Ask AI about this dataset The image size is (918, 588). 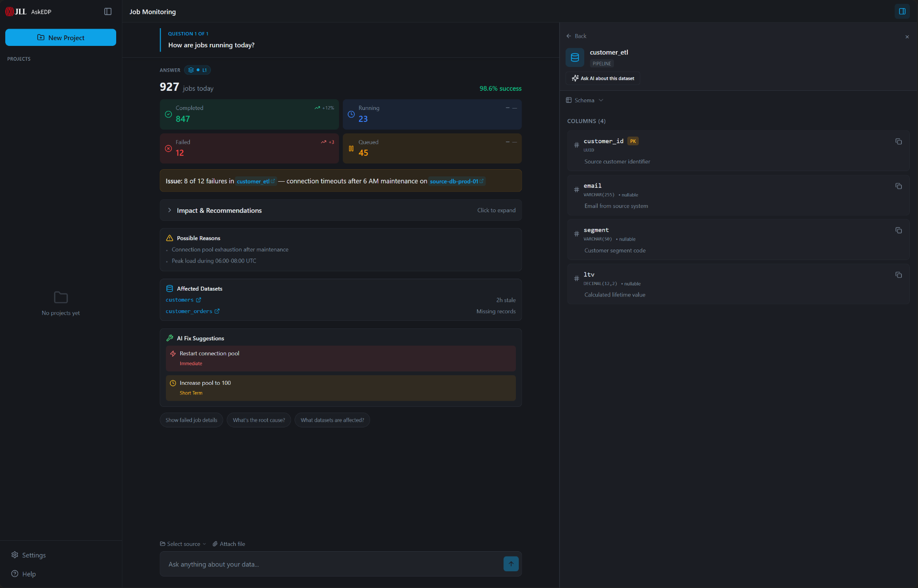click(602, 78)
